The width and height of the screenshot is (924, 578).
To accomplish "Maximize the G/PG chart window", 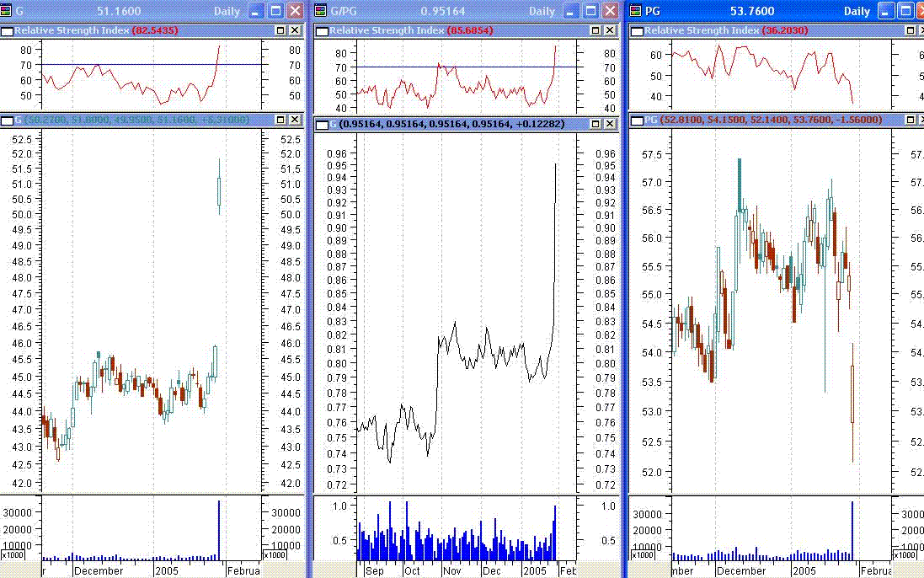I will (x=590, y=11).
